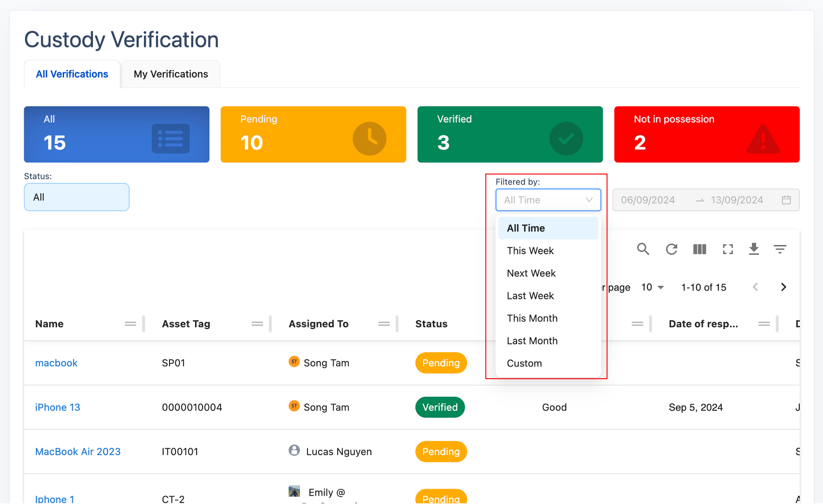Collapse the Filtered by All Time dropdown
The height and width of the screenshot is (504, 823).
click(548, 200)
